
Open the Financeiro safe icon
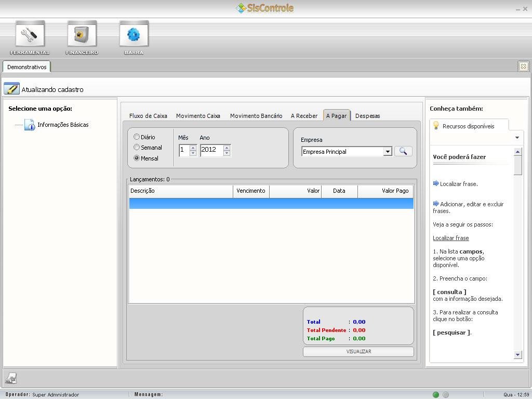click(x=82, y=35)
